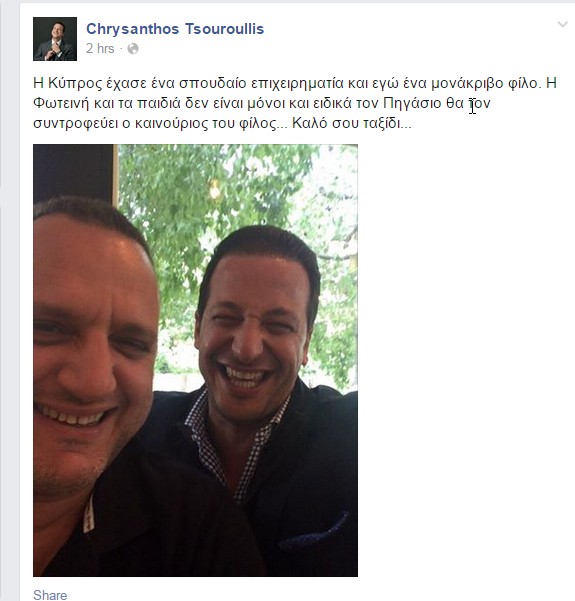Visit the Chrysanthos Tsouroullis profile name link
The image size is (575, 601).
[x=175, y=29]
